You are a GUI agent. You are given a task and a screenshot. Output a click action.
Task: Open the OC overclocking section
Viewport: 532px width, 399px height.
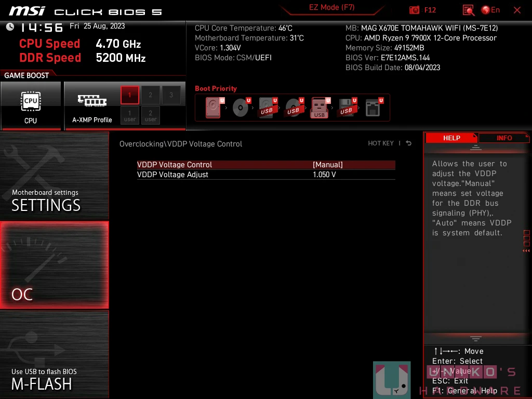coord(54,265)
